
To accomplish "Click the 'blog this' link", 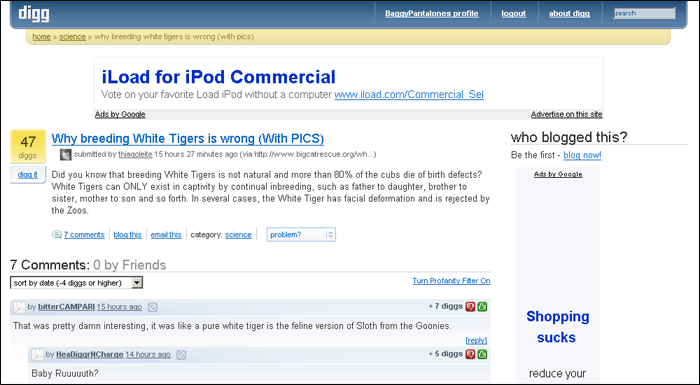I will pos(127,234).
